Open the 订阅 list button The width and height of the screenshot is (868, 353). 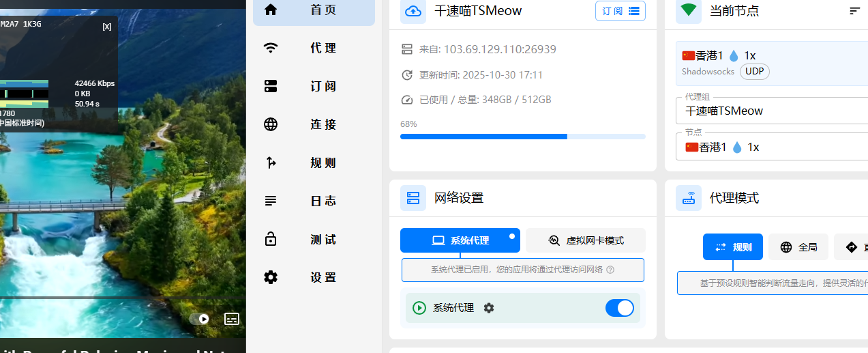[x=620, y=11]
